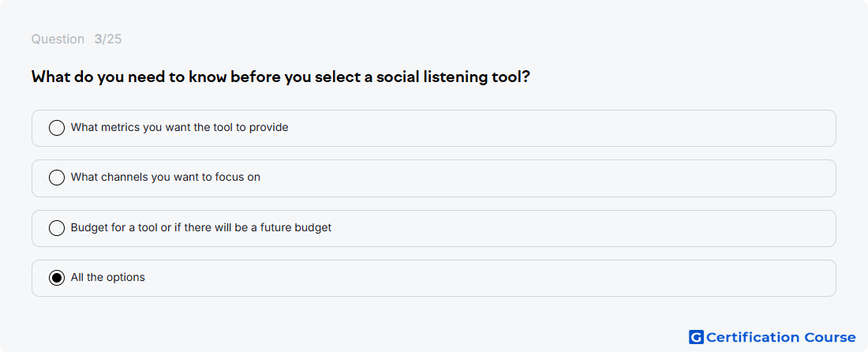
Task: Click empty area of budget answer card
Action: click(x=554, y=229)
